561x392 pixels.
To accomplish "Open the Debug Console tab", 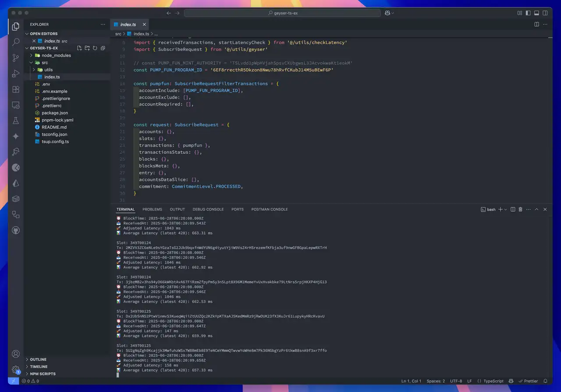I will tap(208, 209).
